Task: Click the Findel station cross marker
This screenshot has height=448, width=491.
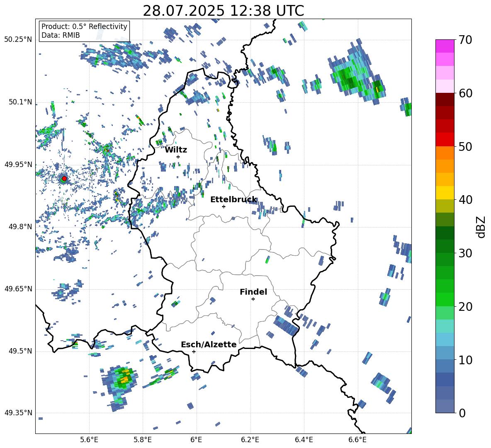Action: tap(253, 299)
